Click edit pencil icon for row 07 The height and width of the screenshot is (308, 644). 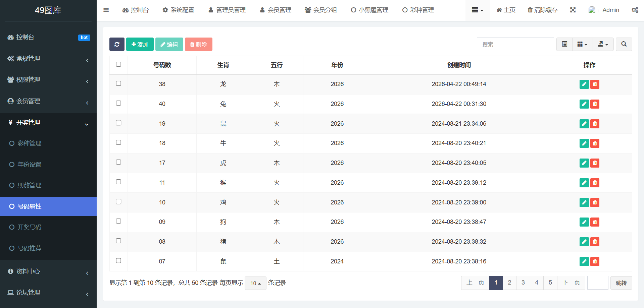point(584,261)
